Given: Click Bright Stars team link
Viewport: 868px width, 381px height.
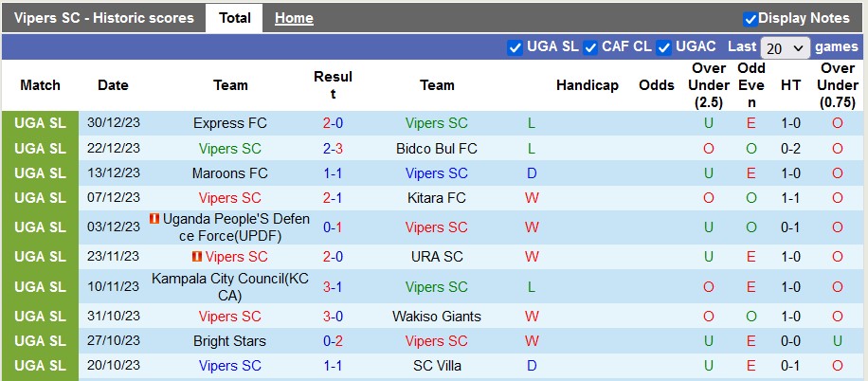Looking at the screenshot, I should 230,341.
